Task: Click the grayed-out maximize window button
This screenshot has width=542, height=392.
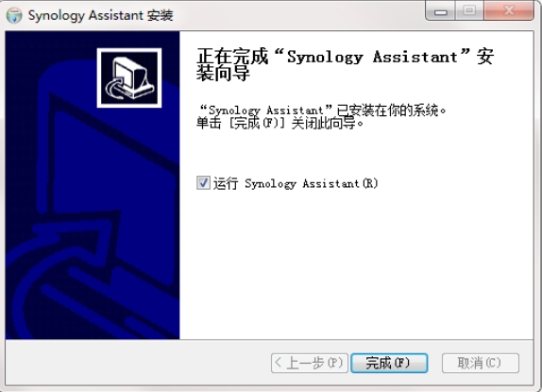Action: click(469, 11)
